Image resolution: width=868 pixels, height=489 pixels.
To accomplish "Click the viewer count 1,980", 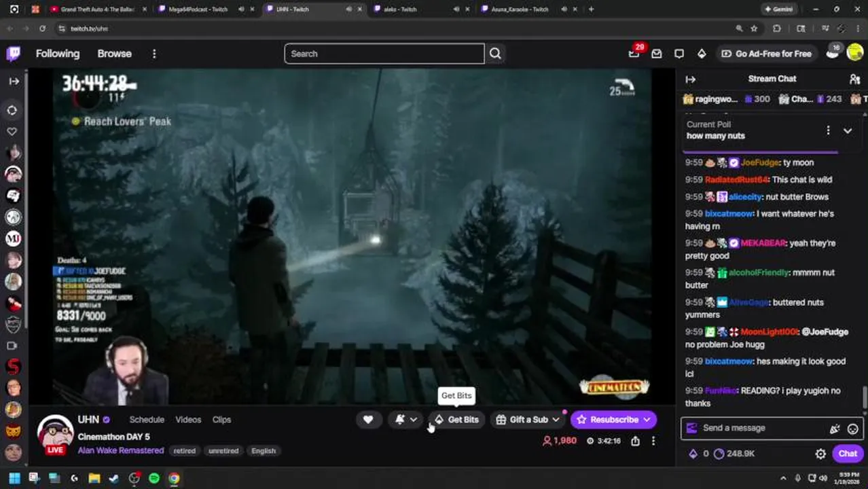I will (x=560, y=441).
